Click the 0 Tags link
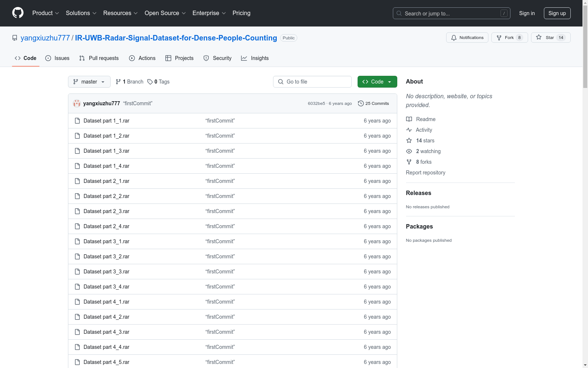This screenshot has width=588, height=368. pyautogui.click(x=158, y=82)
